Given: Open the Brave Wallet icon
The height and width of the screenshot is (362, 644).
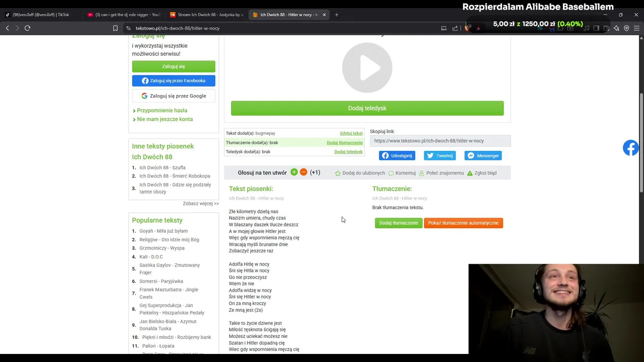Looking at the screenshot, I should pos(606,28).
